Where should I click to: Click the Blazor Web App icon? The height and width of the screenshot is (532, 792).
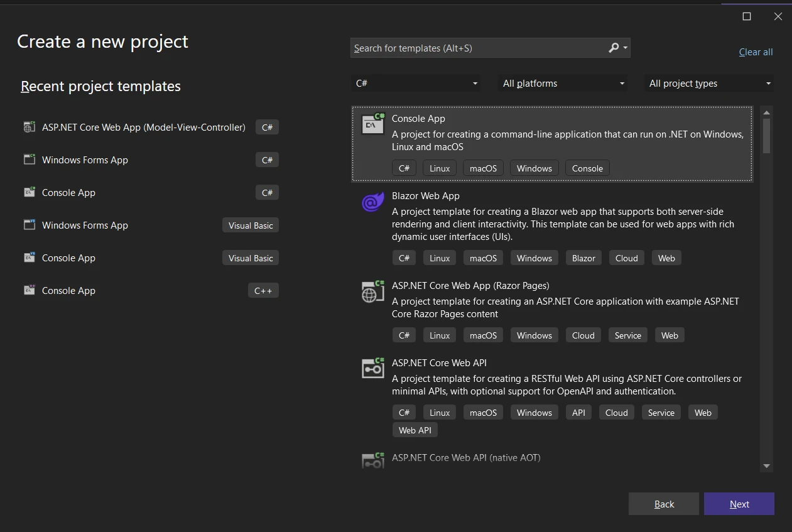point(372,202)
